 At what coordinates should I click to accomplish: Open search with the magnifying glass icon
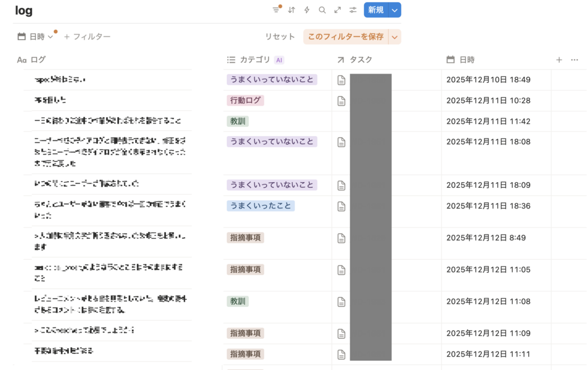pos(322,10)
